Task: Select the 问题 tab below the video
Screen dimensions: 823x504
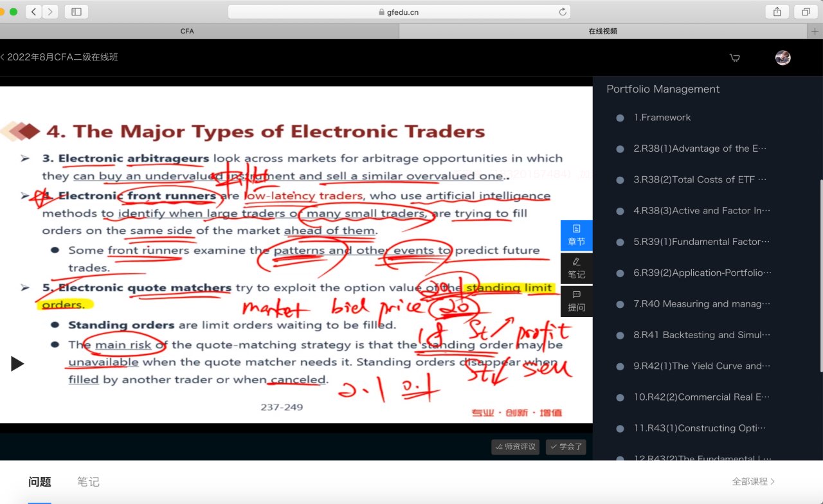Action: [x=40, y=482]
